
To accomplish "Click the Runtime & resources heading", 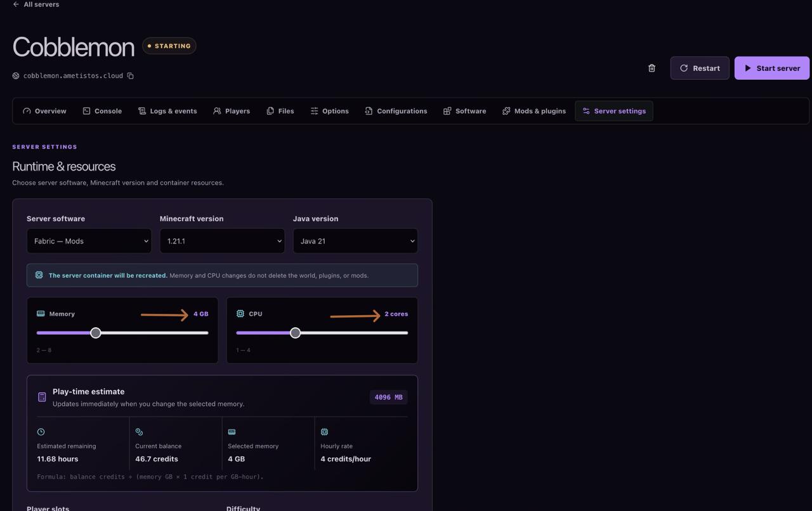I will coord(64,167).
